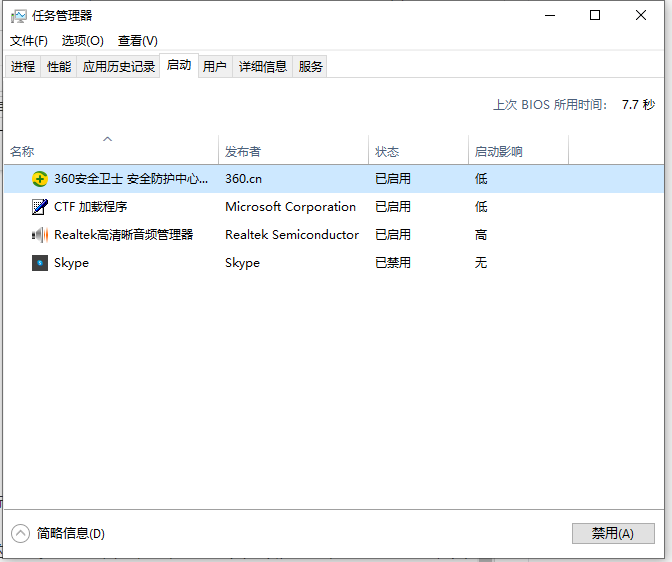Collapse view with 简略信息 arrow icon

[x=21, y=534]
